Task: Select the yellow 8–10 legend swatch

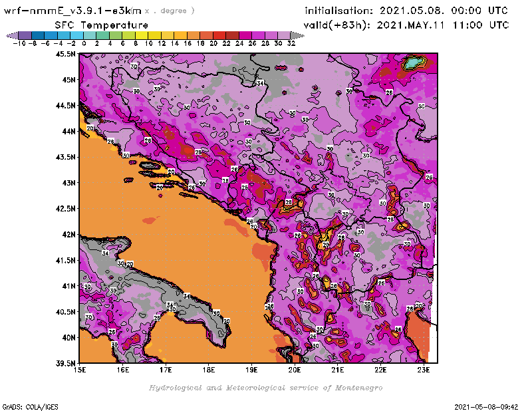Action: [142, 35]
